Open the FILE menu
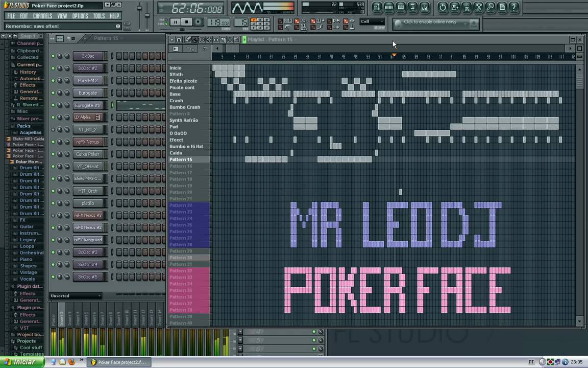Image resolution: width=588 pixels, height=368 pixels. click(x=11, y=16)
